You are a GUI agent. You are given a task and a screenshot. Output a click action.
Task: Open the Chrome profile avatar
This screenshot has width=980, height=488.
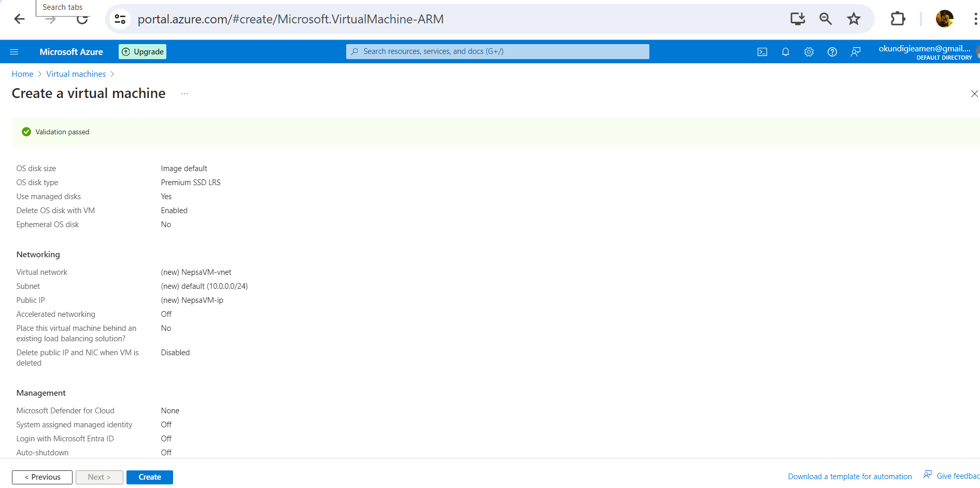[945, 19]
